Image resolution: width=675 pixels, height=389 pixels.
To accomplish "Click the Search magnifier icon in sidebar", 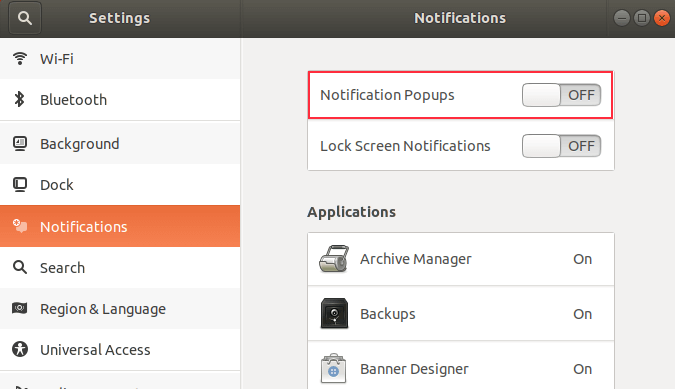I will pos(20,267).
